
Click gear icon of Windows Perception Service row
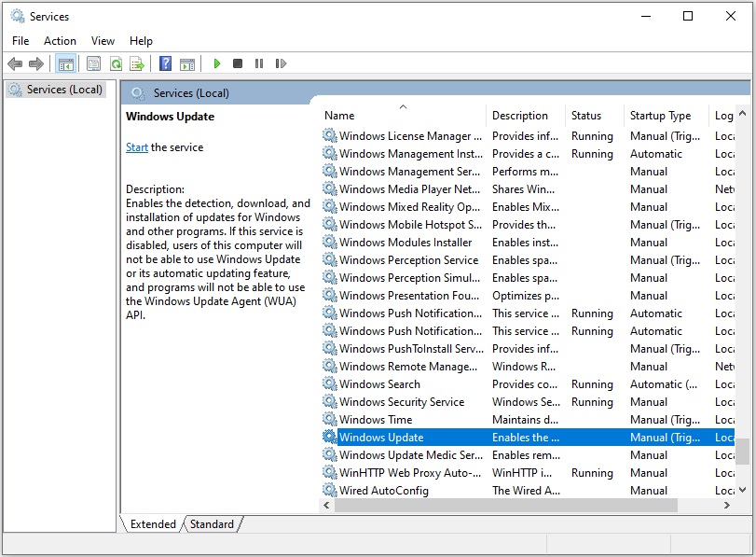coord(330,259)
